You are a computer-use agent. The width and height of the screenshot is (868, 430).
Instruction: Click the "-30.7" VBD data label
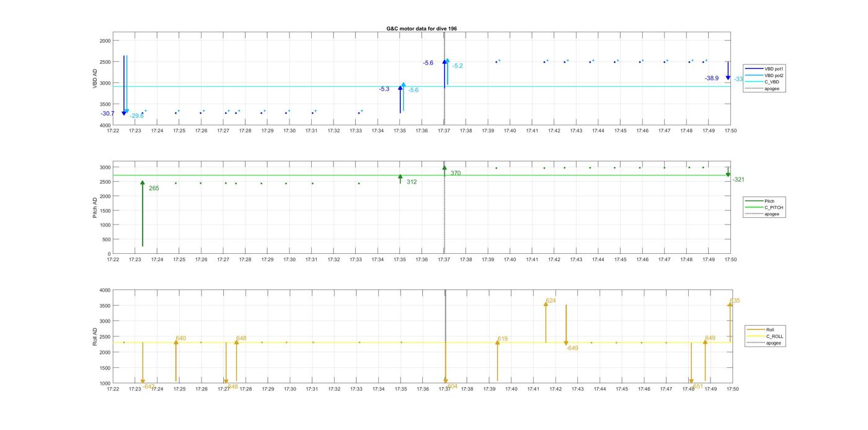coord(107,114)
